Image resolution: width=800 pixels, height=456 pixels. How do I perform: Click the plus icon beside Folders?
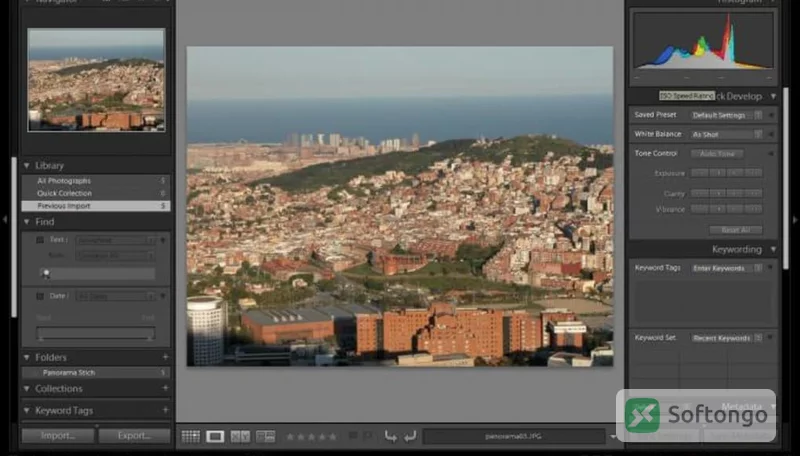pos(165,357)
